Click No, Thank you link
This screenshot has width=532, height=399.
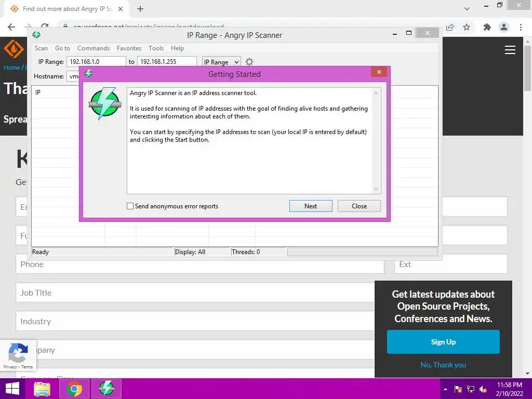443,365
